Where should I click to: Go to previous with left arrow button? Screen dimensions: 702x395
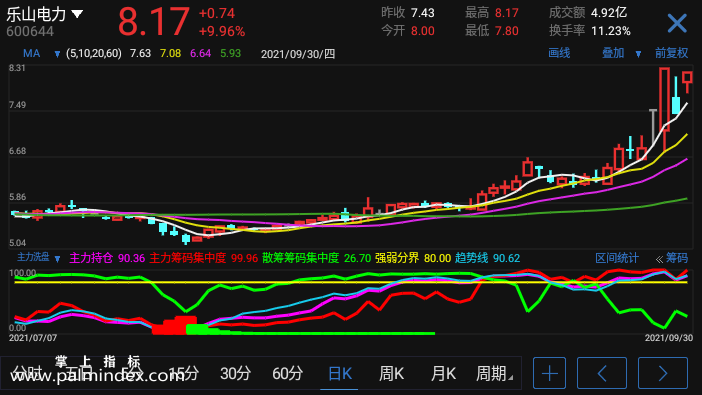602,373
